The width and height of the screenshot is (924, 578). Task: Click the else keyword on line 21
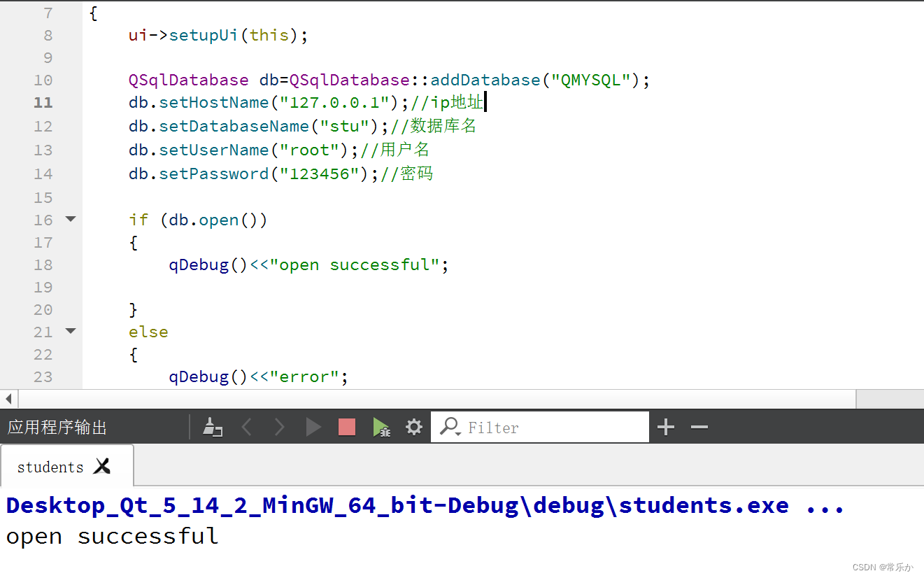[148, 332]
